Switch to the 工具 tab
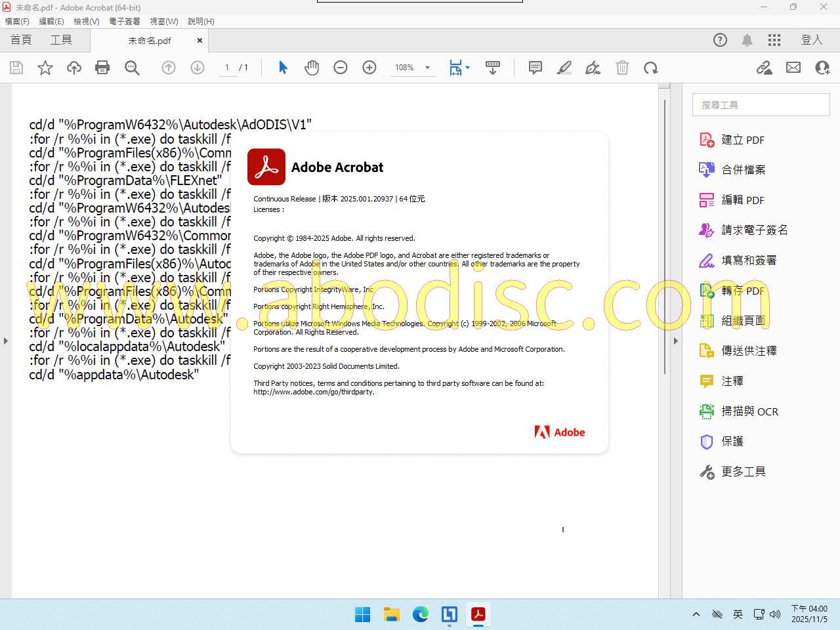Screen dimensions: 840x630 61,40
